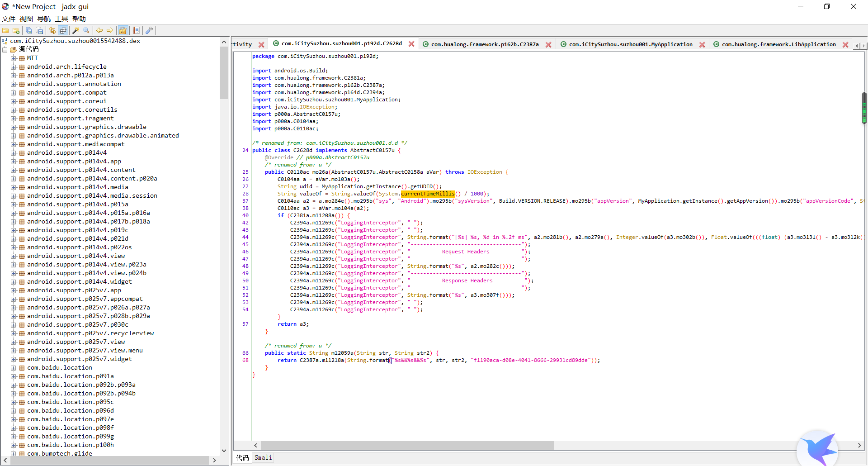Expand android.support.annotation package

coord(14,84)
